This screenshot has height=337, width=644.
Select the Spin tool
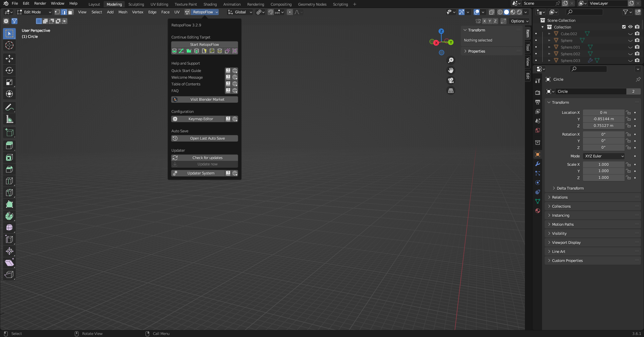(9, 216)
